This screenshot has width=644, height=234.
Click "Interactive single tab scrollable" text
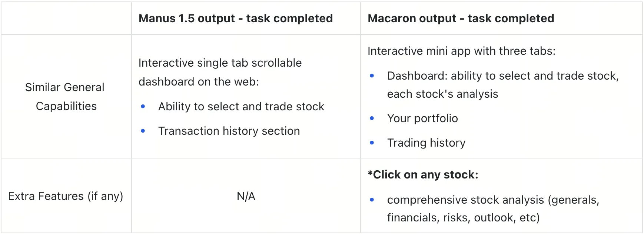point(220,63)
